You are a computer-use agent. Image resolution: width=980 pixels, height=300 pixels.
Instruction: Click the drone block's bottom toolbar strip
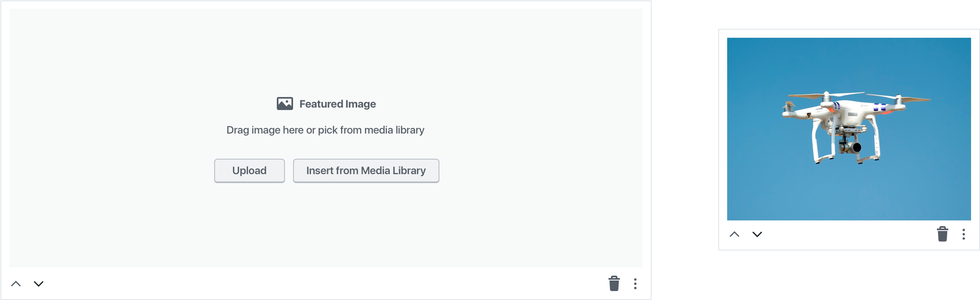pyautogui.click(x=849, y=235)
